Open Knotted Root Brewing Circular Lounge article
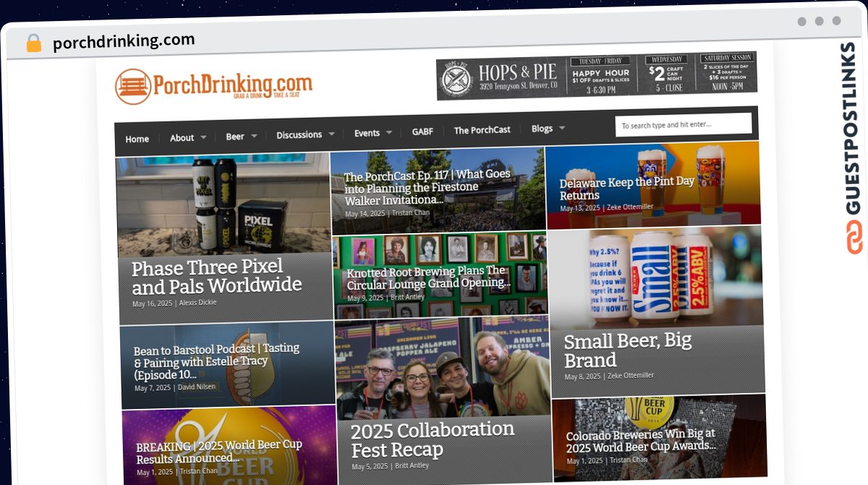Screen dimensions: 868x485 click(x=428, y=277)
